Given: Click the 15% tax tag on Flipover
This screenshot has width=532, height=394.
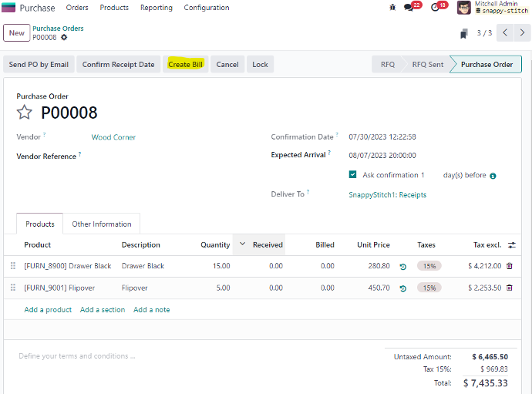Looking at the screenshot, I should click(429, 288).
